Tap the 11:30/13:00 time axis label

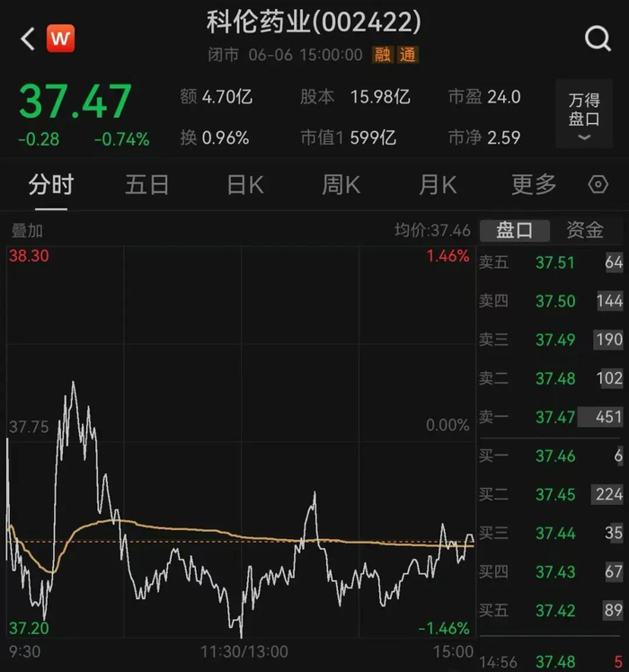[x=244, y=652]
